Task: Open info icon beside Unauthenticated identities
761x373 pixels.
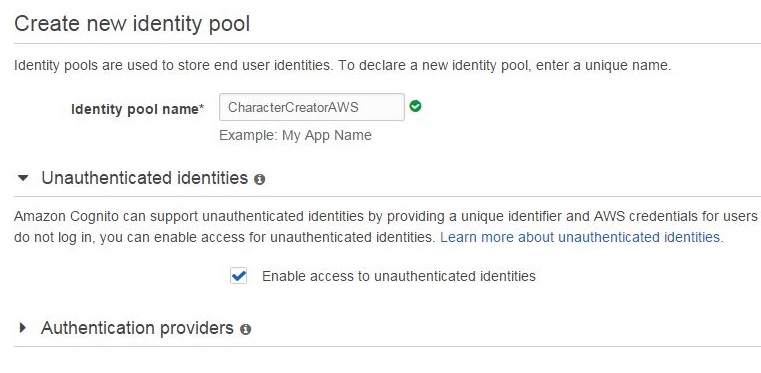Action: [260, 179]
